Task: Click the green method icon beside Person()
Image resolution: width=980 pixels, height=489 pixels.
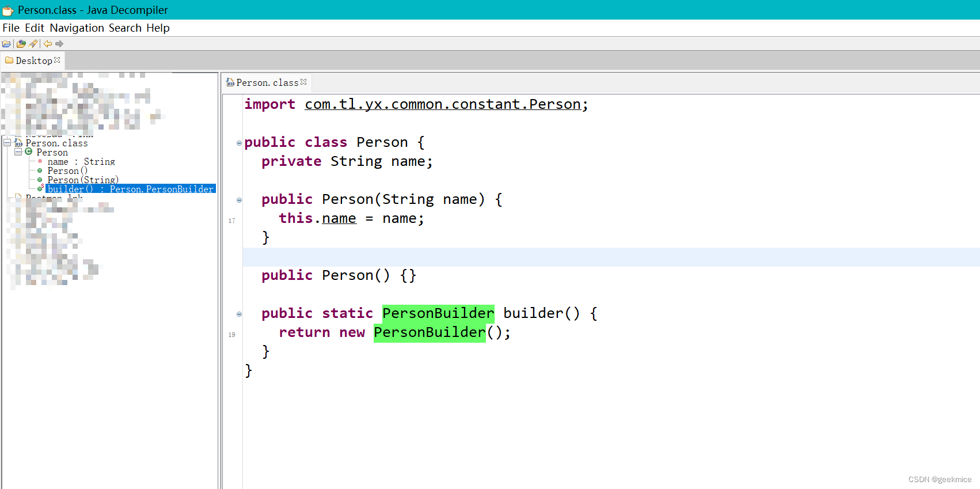Action: pyautogui.click(x=40, y=170)
